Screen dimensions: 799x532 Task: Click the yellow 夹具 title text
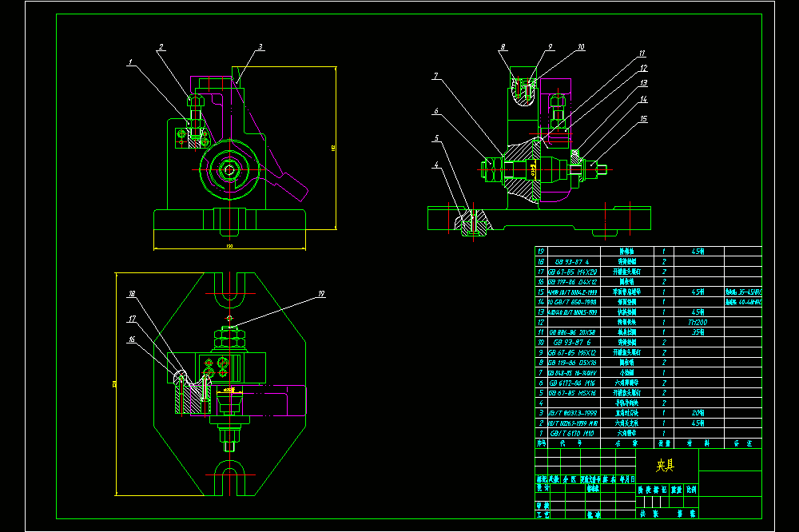(x=666, y=465)
